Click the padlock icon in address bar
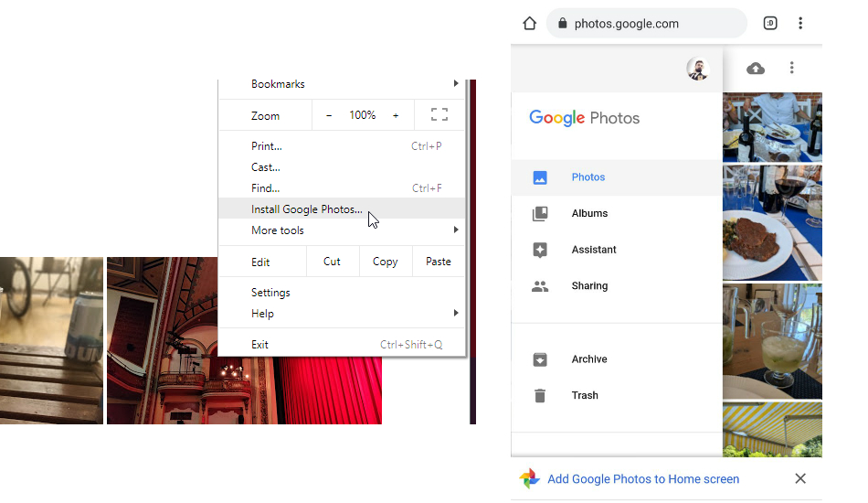Screen dimensions: 868x503 [563, 23]
